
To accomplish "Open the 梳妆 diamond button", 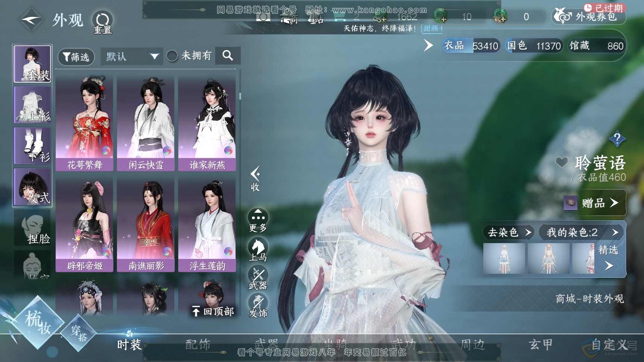I will (x=37, y=323).
